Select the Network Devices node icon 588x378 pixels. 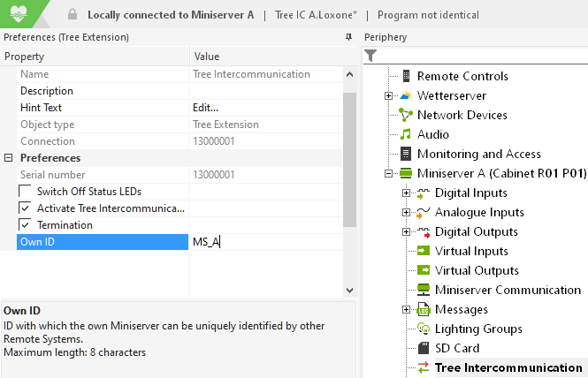(x=406, y=115)
